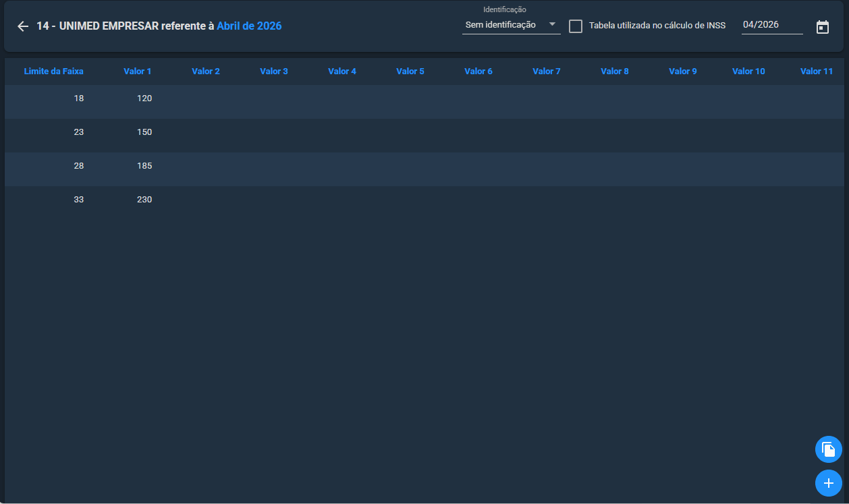Screen dimensions: 849x504
Task: Select the Valor 3 column header
Action: pos(274,72)
